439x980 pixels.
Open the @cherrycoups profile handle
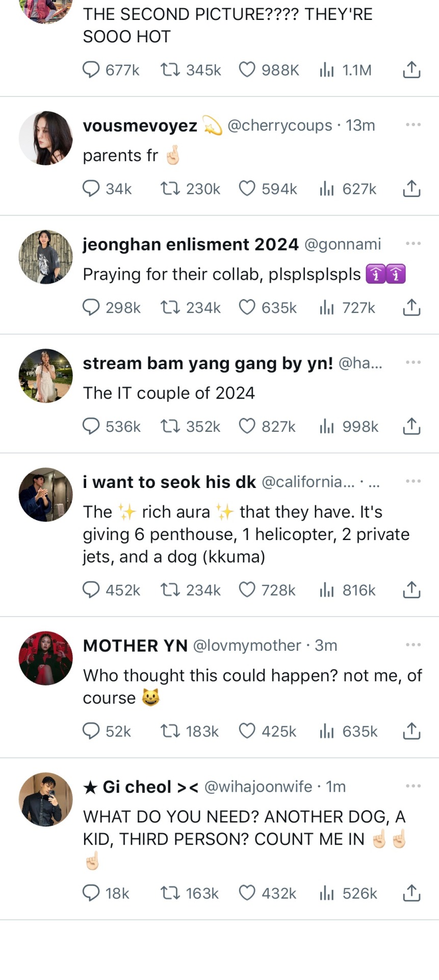[279, 126]
